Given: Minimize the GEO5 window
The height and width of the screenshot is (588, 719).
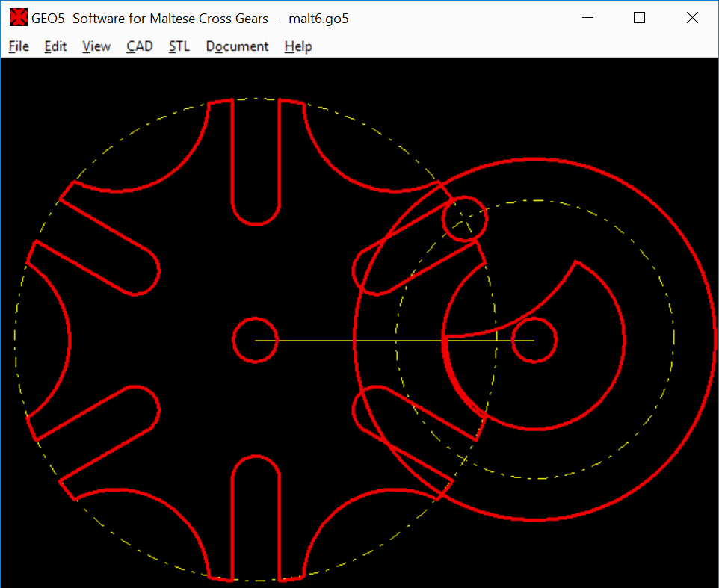Looking at the screenshot, I should tap(587, 18).
